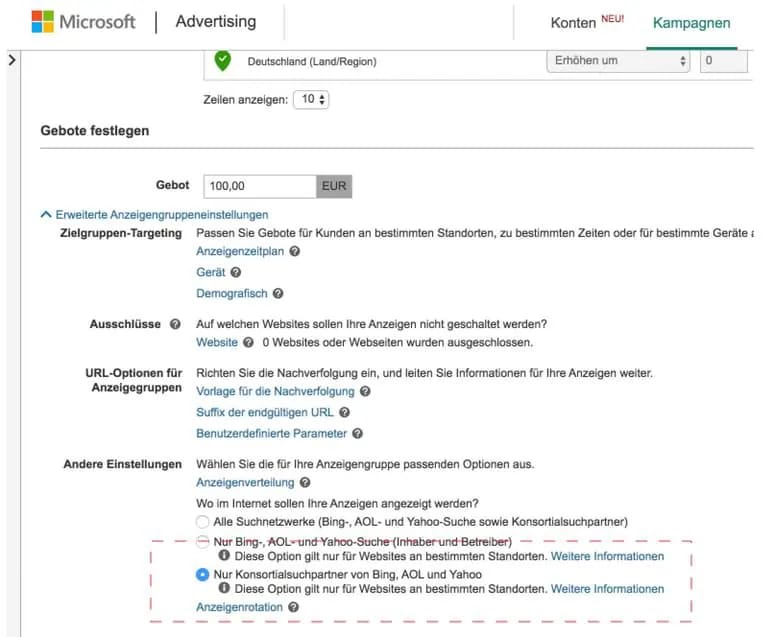This screenshot has width=774, height=637.
Task: Expand the left sidebar chevron arrow
Action: (12, 60)
